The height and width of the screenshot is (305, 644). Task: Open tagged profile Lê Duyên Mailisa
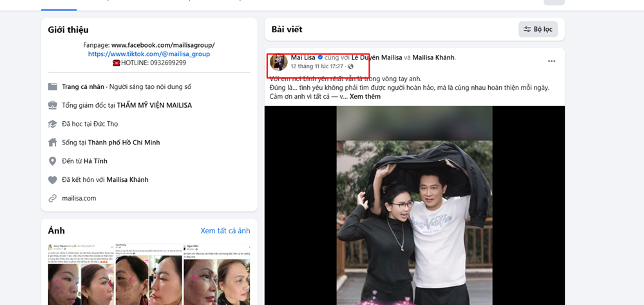377,57
